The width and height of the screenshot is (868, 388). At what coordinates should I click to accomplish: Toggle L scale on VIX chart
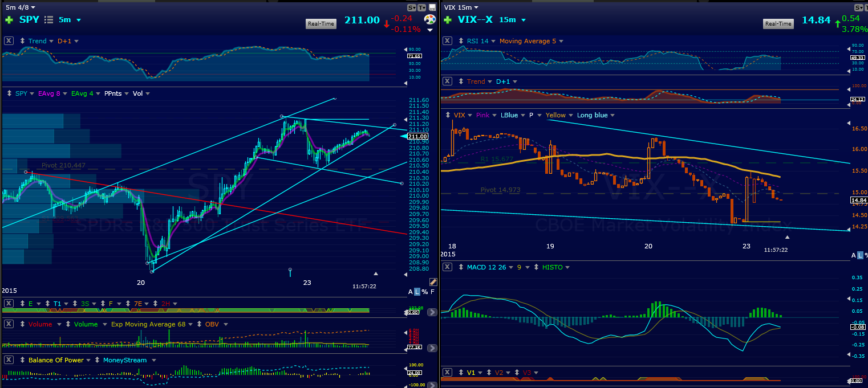tap(861, 255)
